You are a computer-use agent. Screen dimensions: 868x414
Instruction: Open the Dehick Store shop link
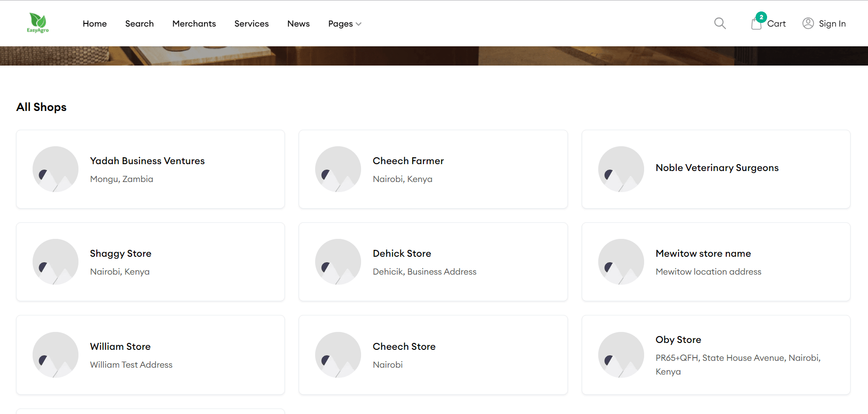click(402, 254)
